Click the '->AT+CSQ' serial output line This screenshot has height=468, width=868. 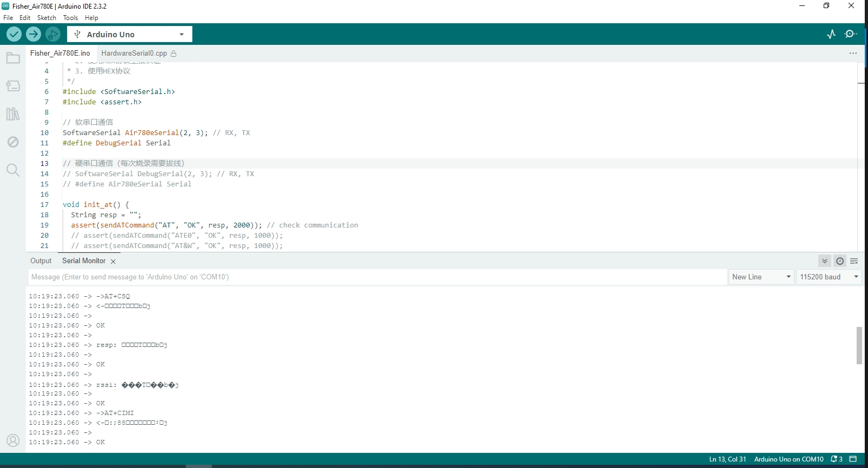(x=79, y=296)
